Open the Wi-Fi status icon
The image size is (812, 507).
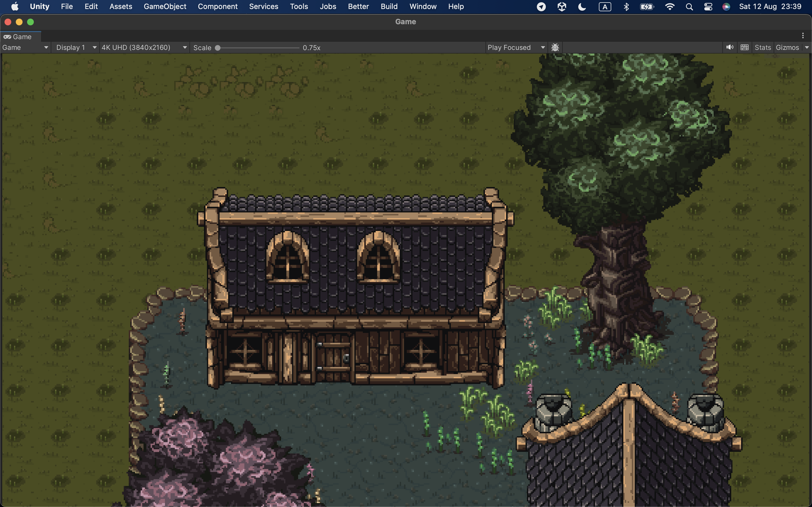tap(669, 6)
